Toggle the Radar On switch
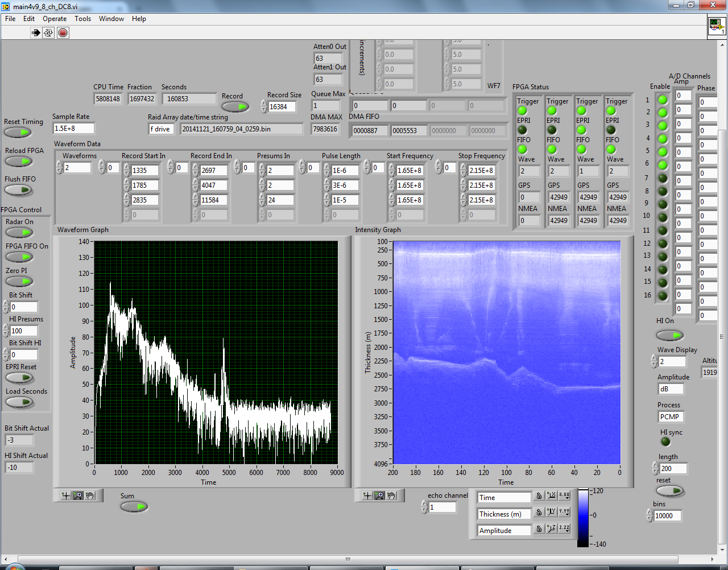The height and width of the screenshot is (570, 728). (x=19, y=233)
